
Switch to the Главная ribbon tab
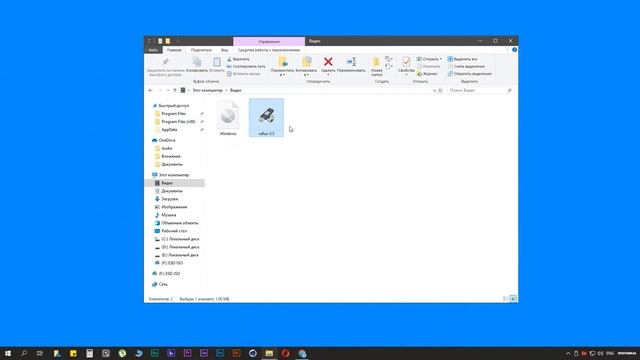[174, 50]
